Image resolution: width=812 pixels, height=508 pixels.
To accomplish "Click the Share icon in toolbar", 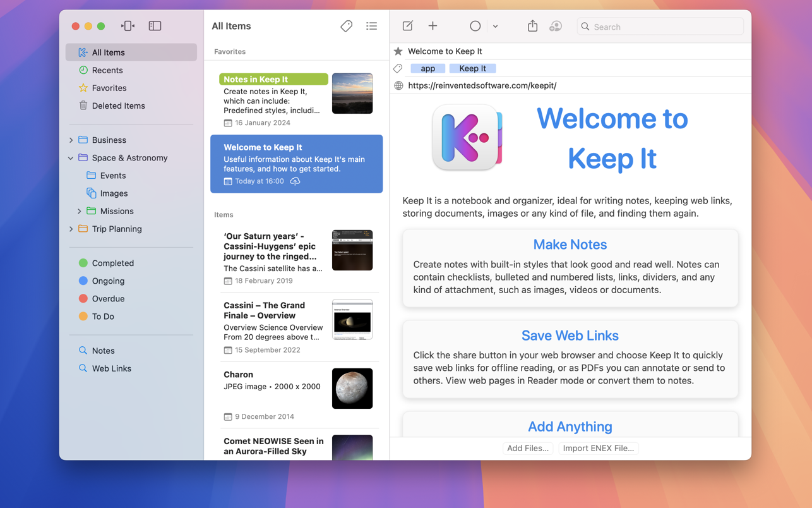I will click(x=532, y=26).
